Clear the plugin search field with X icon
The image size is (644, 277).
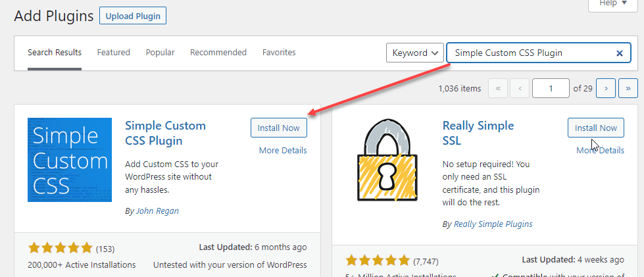click(620, 53)
